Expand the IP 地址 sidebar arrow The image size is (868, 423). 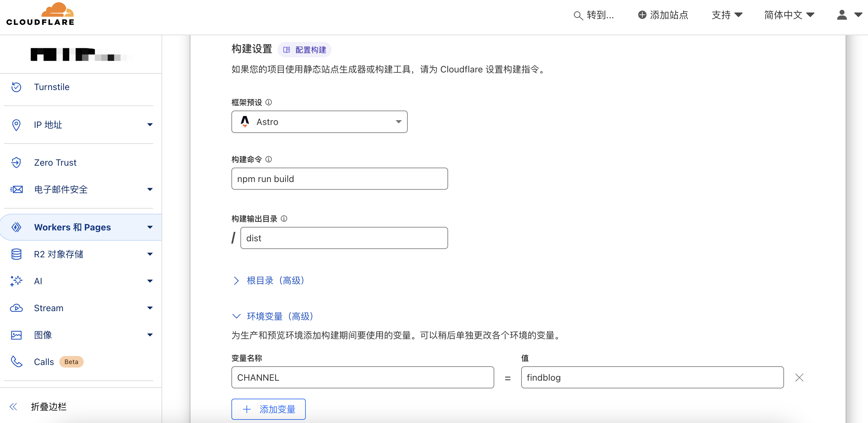150,125
